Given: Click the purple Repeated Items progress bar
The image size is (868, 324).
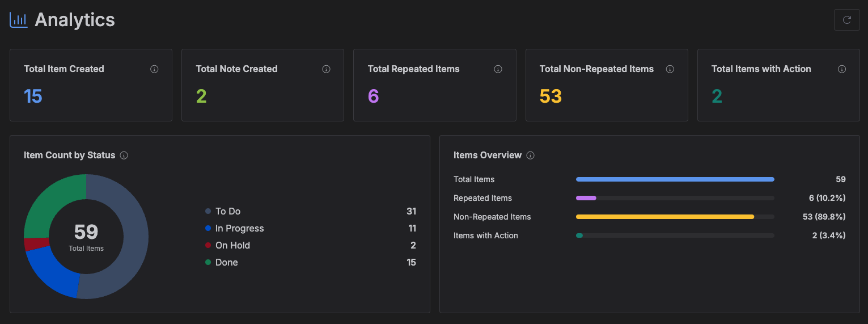Looking at the screenshot, I should pyautogui.click(x=586, y=198).
